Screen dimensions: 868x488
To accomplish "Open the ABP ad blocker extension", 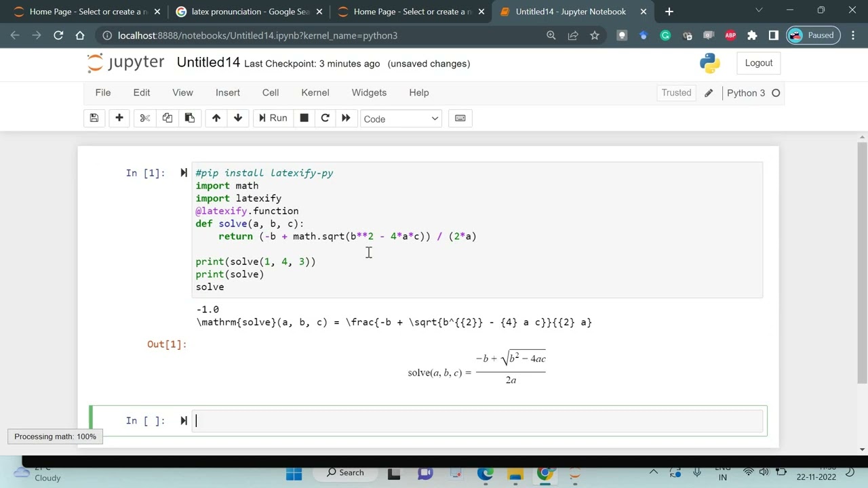I will 730,35.
